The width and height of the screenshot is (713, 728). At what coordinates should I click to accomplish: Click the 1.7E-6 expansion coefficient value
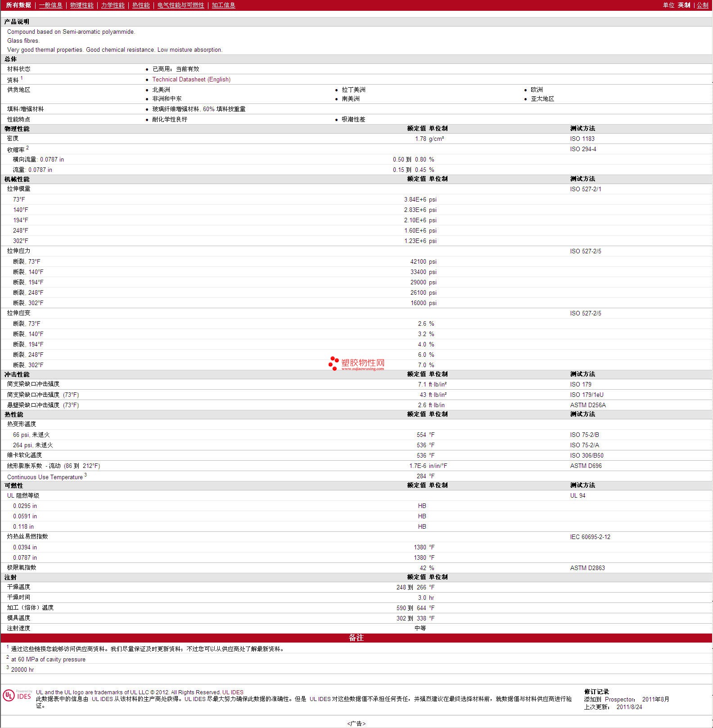tap(418, 466)
